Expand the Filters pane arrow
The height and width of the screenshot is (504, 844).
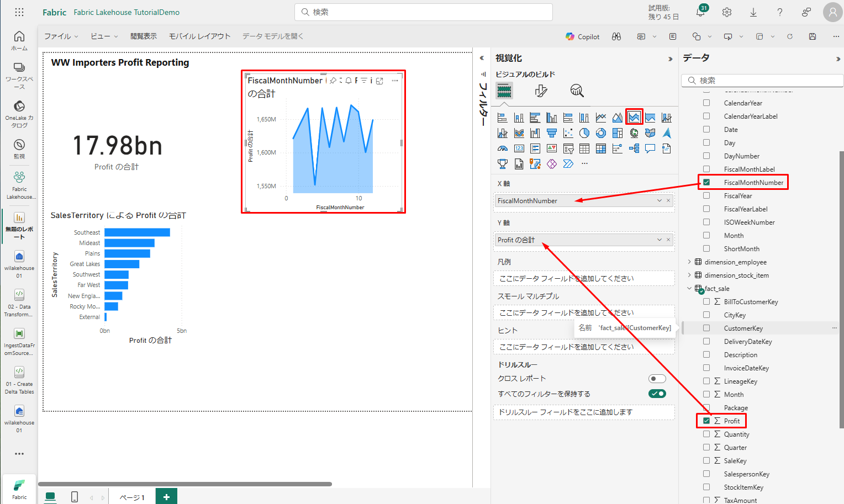tap(482, 58)
